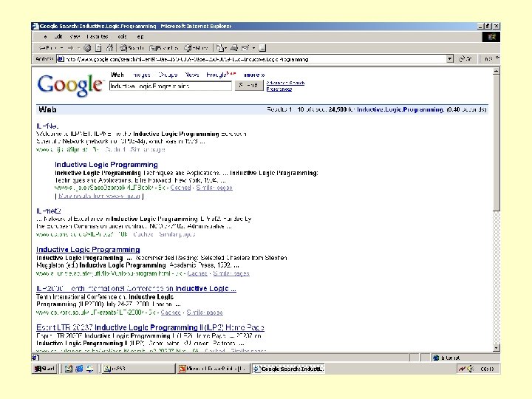This screenshot has height=399, width=532.
Task: Click the Refresh page toolbar icon
Action: [x=98, y=48]
